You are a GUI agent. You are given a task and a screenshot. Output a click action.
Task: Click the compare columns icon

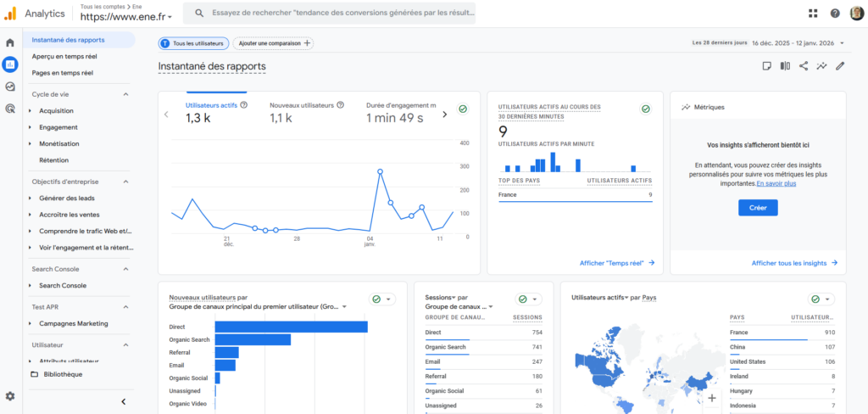coord(785,66)
